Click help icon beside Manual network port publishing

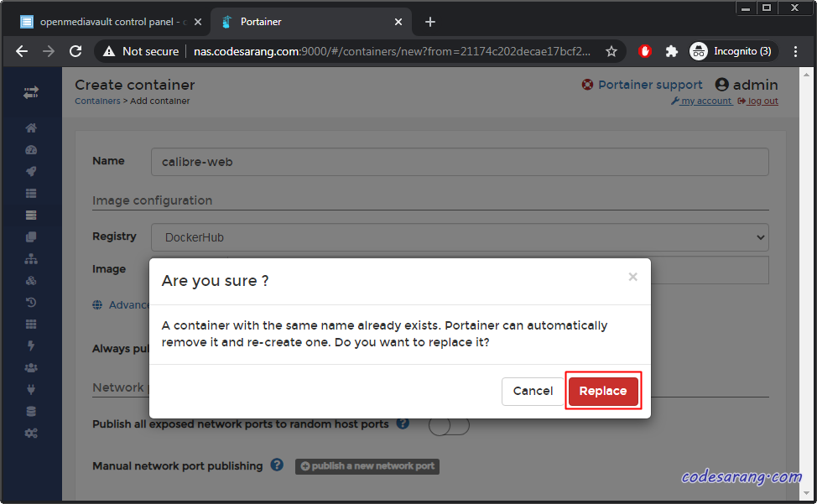277,465
